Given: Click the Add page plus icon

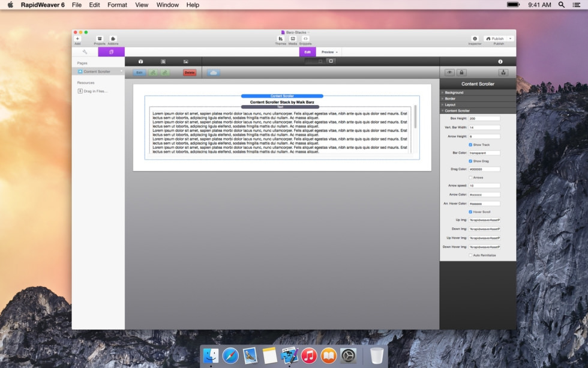Looking at the screenshot, I should 77,38.
